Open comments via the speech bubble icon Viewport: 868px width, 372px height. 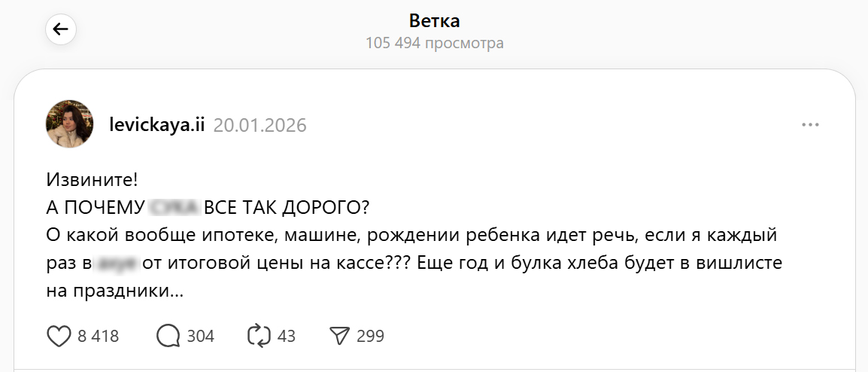pos(167,336)
